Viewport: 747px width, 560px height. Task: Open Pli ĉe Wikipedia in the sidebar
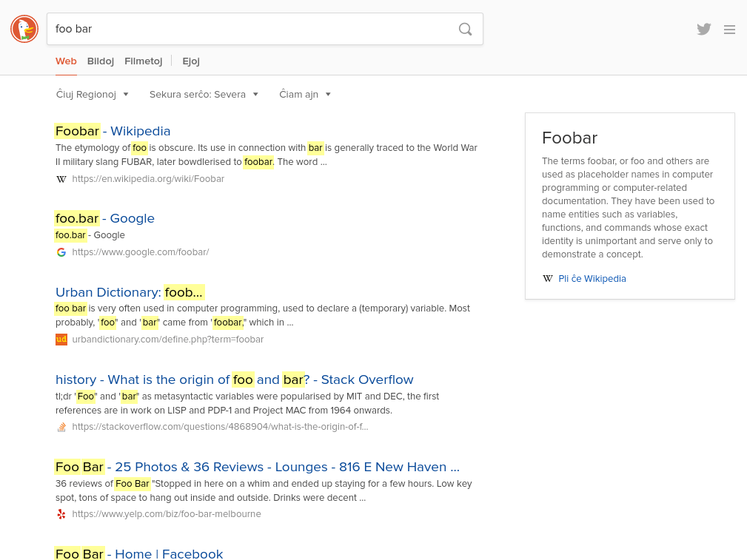pyautogui.click(x=592, y=278)
